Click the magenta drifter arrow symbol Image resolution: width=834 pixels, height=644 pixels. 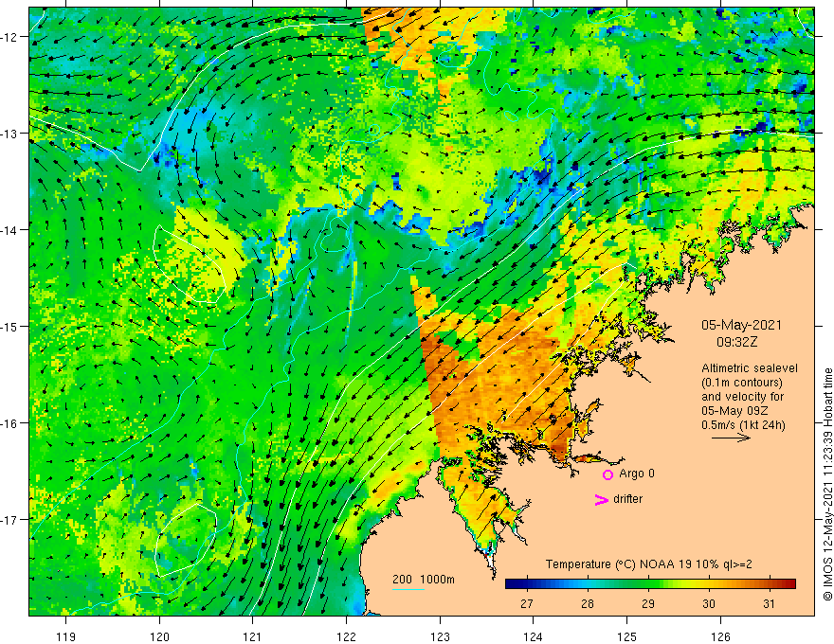601,499
